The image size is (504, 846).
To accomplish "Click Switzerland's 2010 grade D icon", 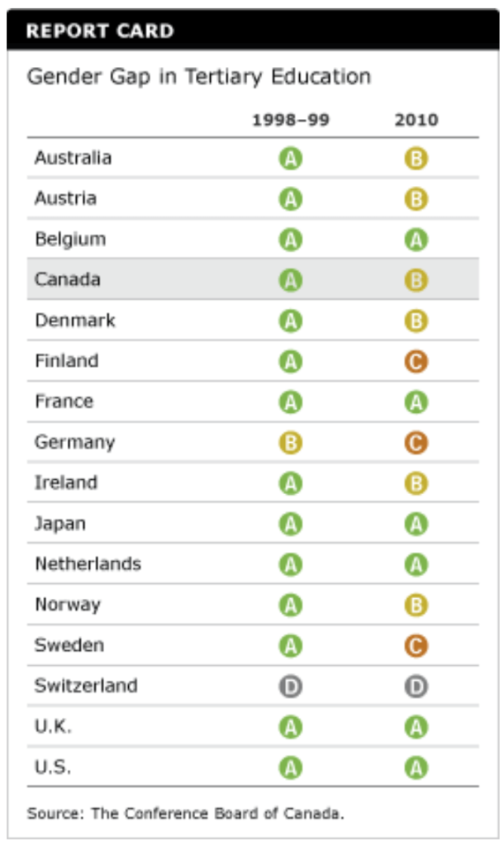I will point(416,687).
